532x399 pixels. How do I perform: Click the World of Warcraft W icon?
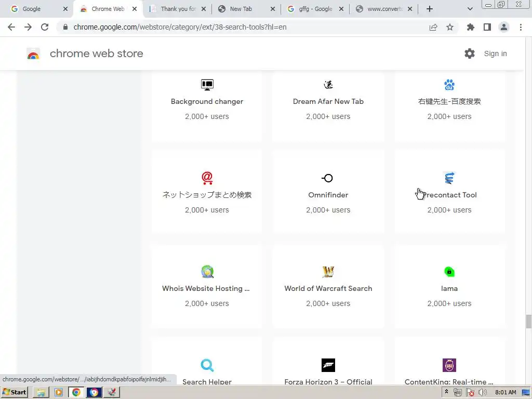pos(328,271)
